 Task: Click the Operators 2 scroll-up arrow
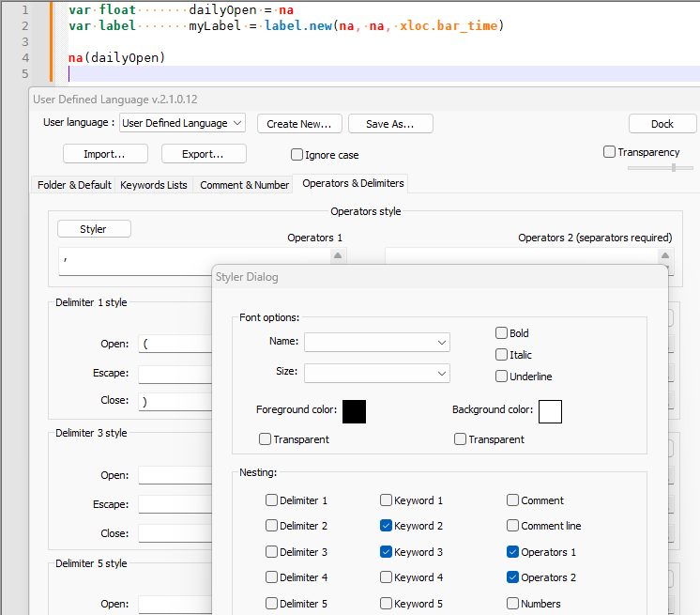point(665,255)
